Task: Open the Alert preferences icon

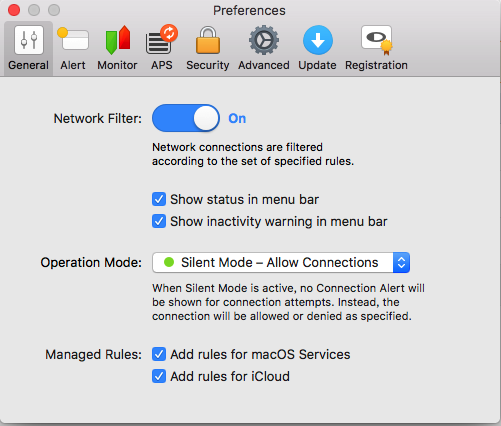Action: pyautogui.click(x=73, y=39)
